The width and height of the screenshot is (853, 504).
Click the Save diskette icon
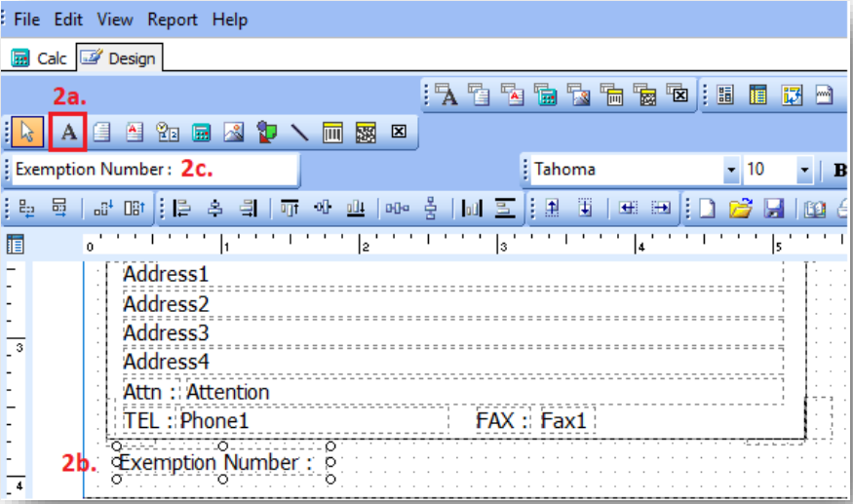773,209
